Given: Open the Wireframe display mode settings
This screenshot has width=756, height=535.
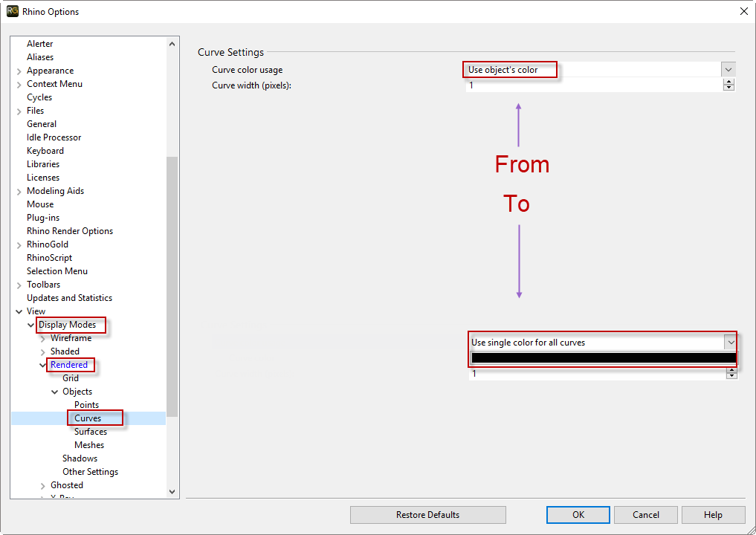Looking at the screenshot, I should (x=72, y=337).
